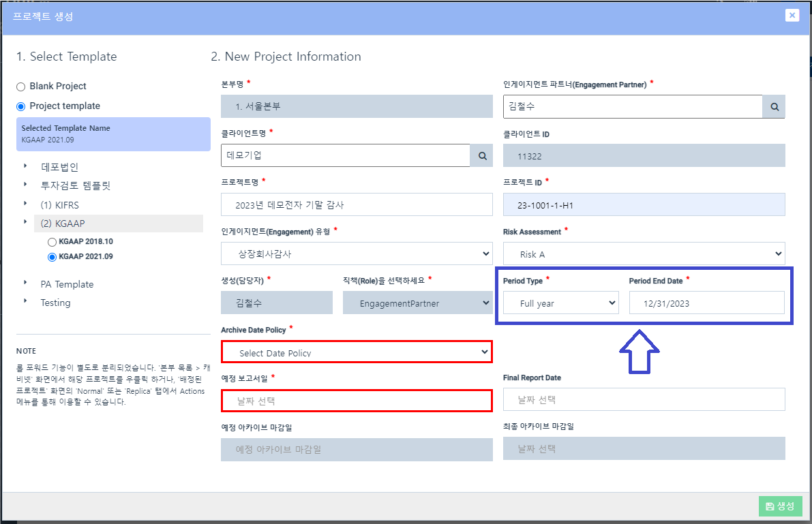
Task: Open the Risk Assessment dropdown
Action: [643, 253]
